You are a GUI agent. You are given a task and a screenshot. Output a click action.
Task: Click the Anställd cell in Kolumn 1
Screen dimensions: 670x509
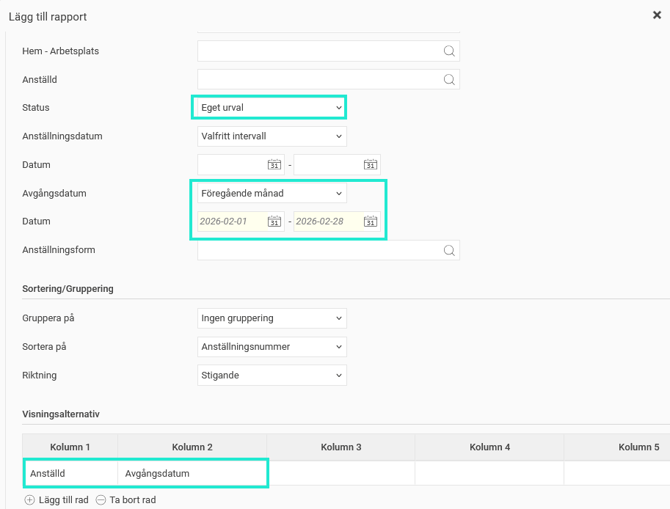pyautogui.click(x=70, y=474)
